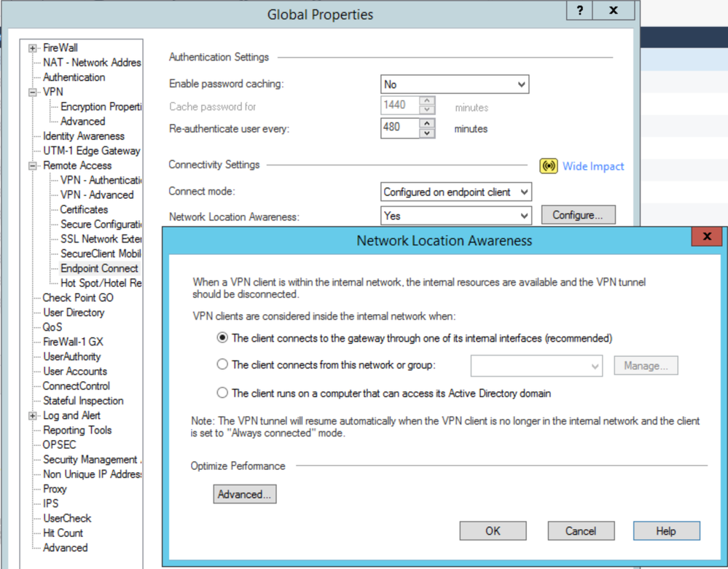Select Endpoint Connect tree item

(x=99, y=268)
